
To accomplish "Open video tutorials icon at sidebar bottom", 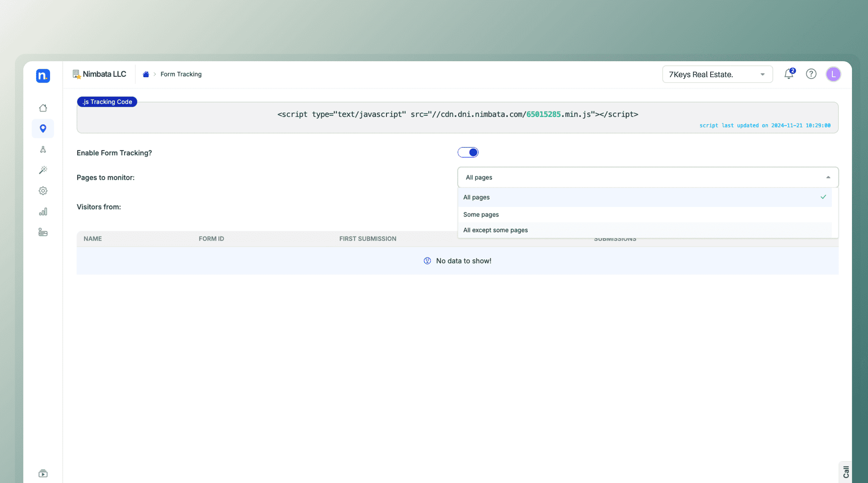I will point(43,473).
